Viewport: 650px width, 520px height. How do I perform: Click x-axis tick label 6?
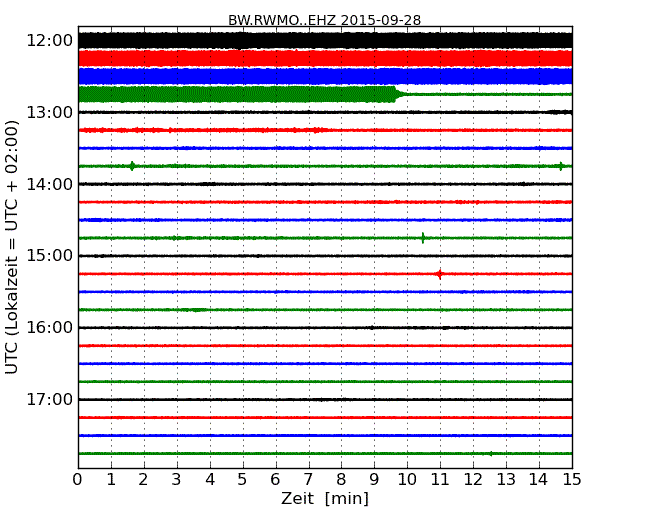275,480
